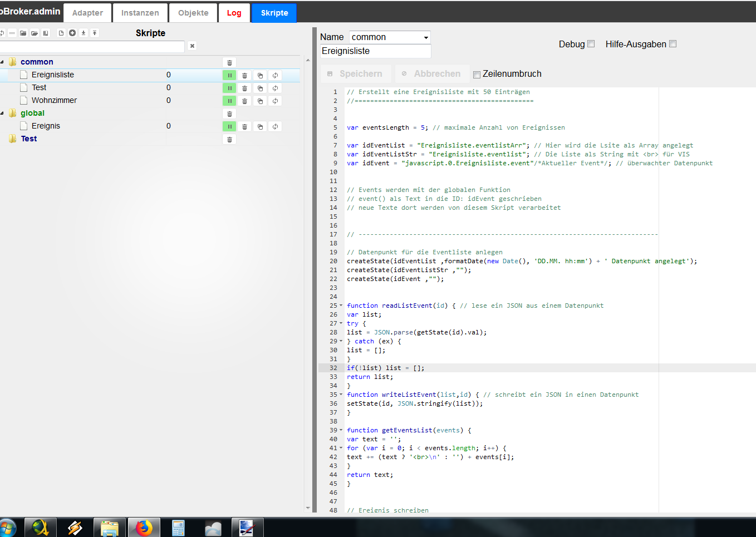Select the Ereignisliste script row
This screenshot has height=537, width=756.
coord(150,75)
